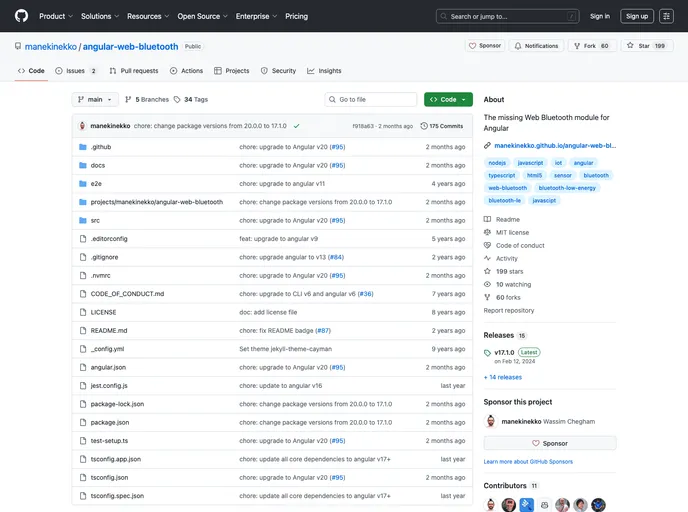The image size is (688, 512).
Task: Click the bluetooth-low-energy topic tag
Action: [567, 188]
